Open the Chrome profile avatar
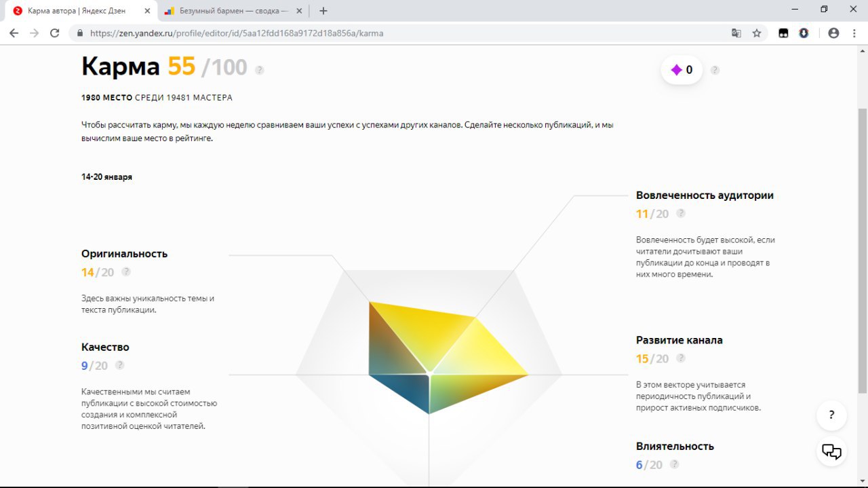The height and width of the screenshot is (488, 868). [x=834, y=33]
